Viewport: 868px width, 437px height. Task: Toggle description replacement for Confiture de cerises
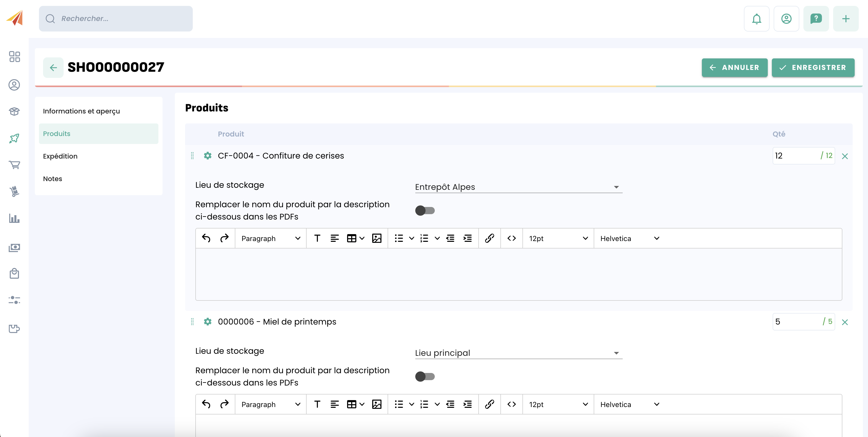pyautogui.click(x=425, y=210)
